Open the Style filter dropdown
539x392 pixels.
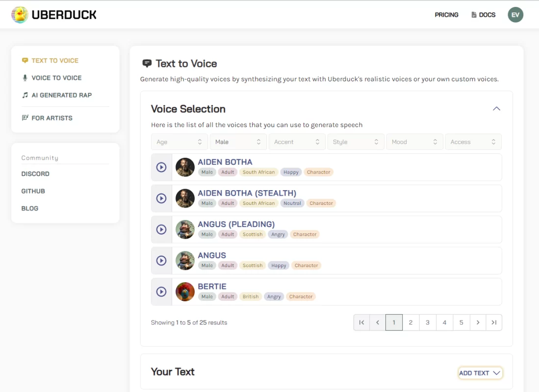pyautogui.click(x=356, y=142)
